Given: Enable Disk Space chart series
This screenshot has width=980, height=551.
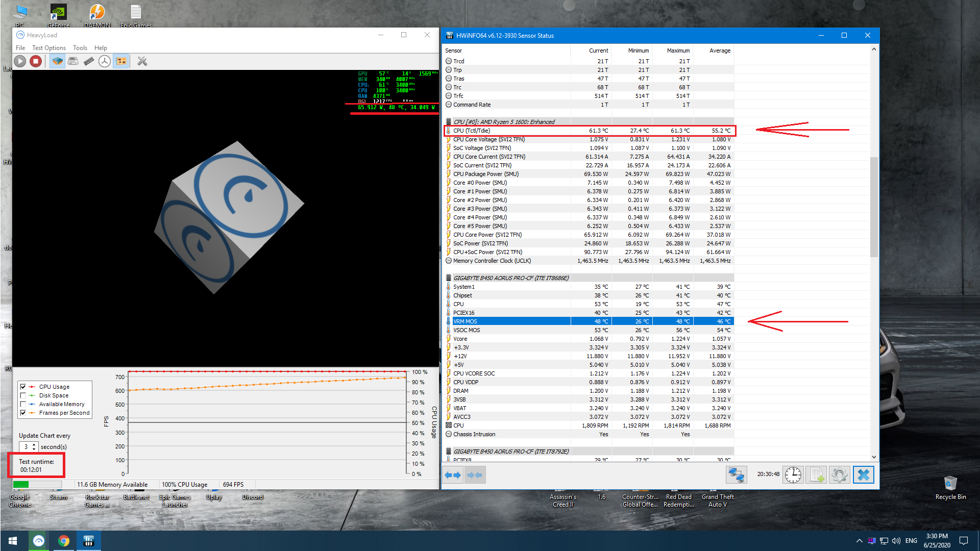Looking at the screenshot, I should tap(23, 395).
